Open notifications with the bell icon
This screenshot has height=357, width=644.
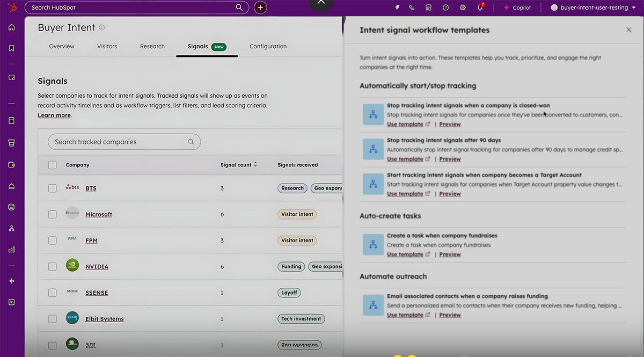click(x=480, y=8)
